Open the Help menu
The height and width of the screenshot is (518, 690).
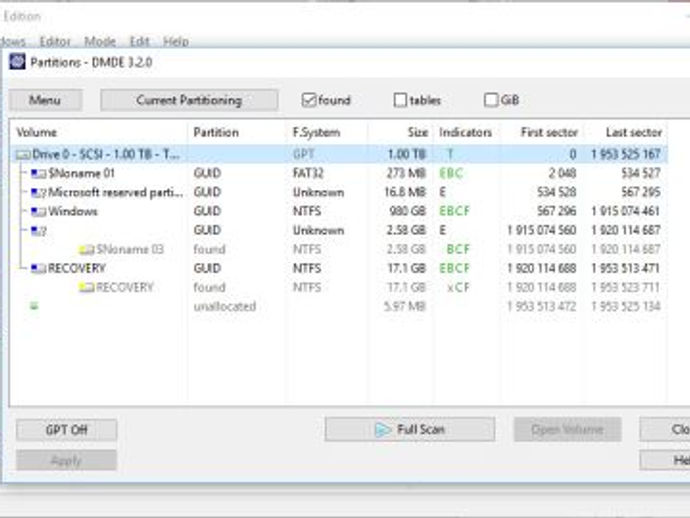[176, 41]
